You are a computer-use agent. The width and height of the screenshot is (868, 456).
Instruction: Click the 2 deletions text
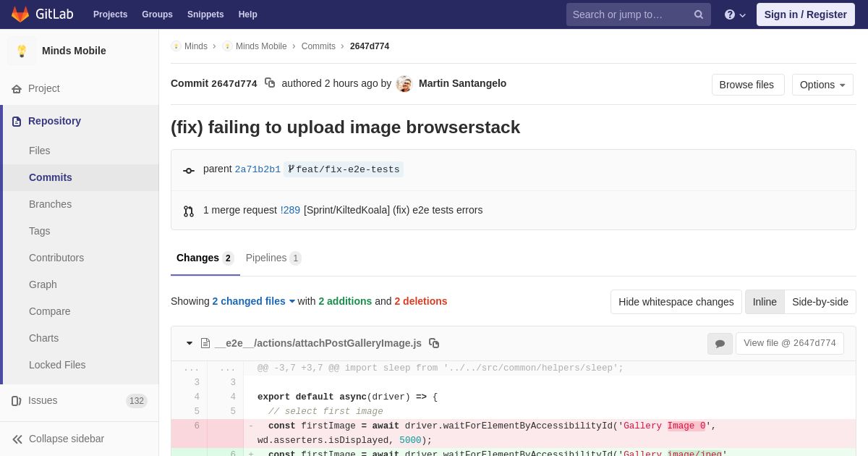pos(421,301)
